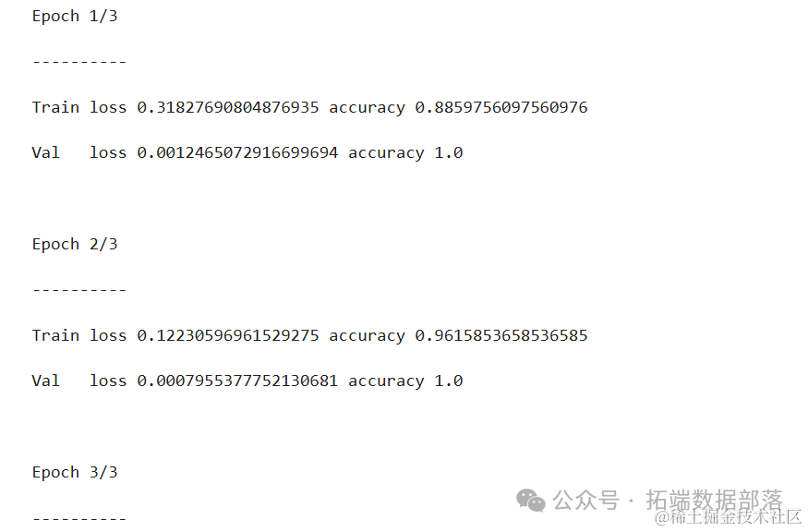Click the Epoch 3/3 heading text
808x532 pixels.
point(75,472)
